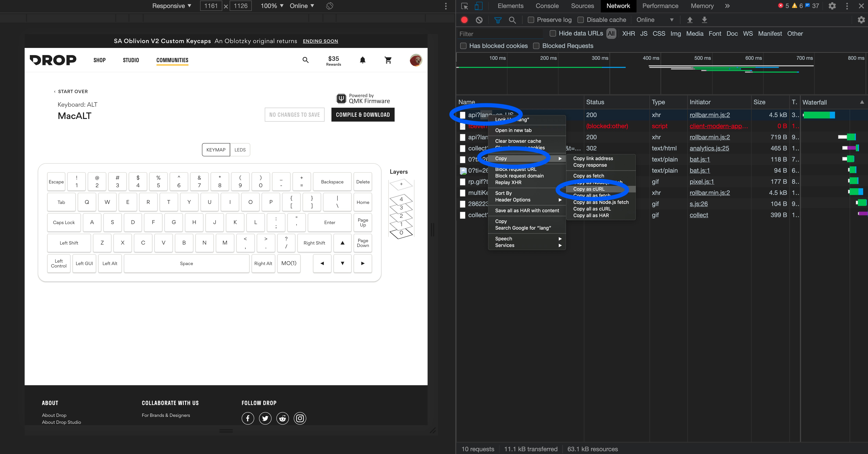The height and width of the screenshot is (454, 868).
Task: Click the import HAR upload arrow icon
Action: click(x=690, y=20)
